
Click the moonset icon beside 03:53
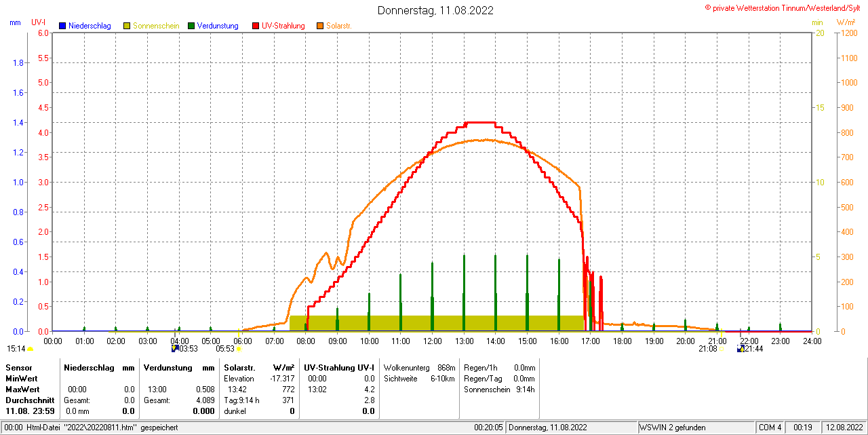pyautogui.click(x=175, y=348)
